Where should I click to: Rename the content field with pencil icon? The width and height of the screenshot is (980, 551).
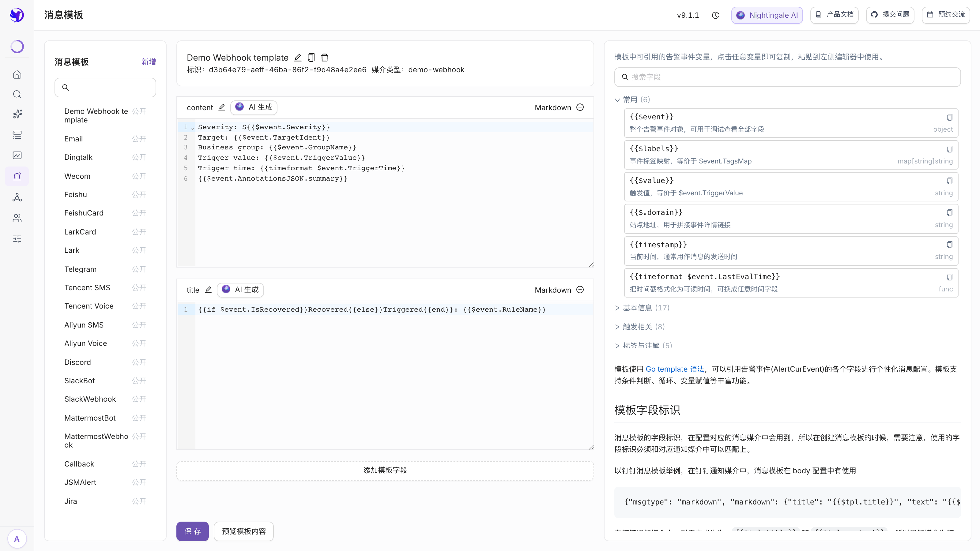click(222, 107)
